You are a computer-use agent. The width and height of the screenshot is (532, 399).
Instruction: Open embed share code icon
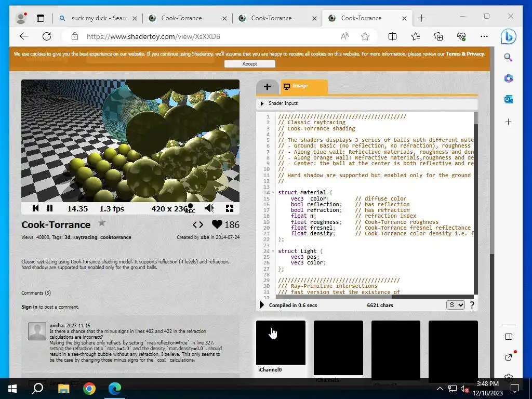[x=198, y=224]
